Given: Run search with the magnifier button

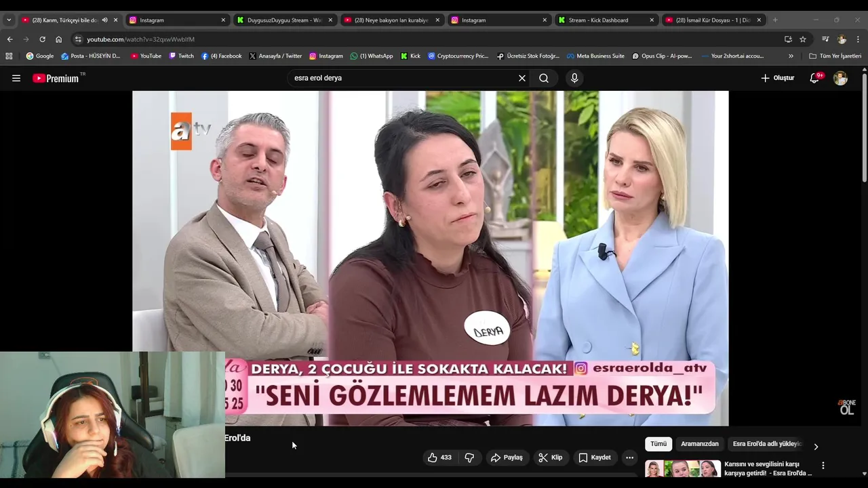Looking at the screenshot, I should pos(544,78).
